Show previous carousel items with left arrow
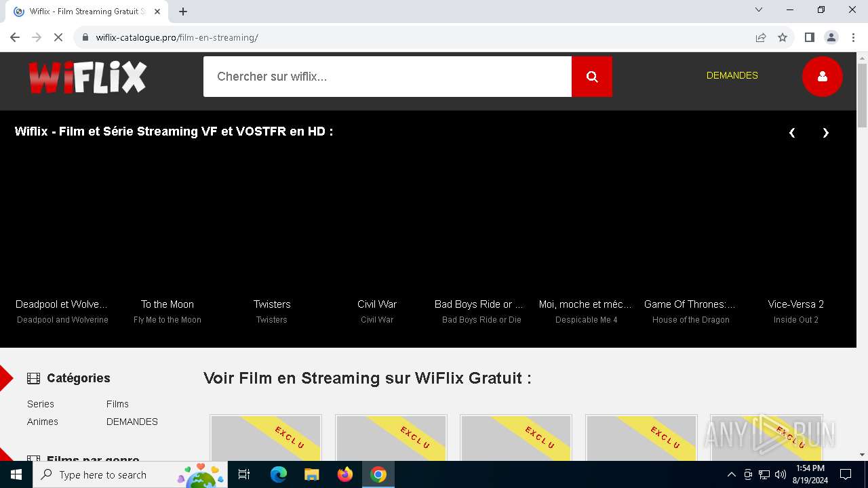Viewport: 868px width, 488px height. (x=791, y=133)
